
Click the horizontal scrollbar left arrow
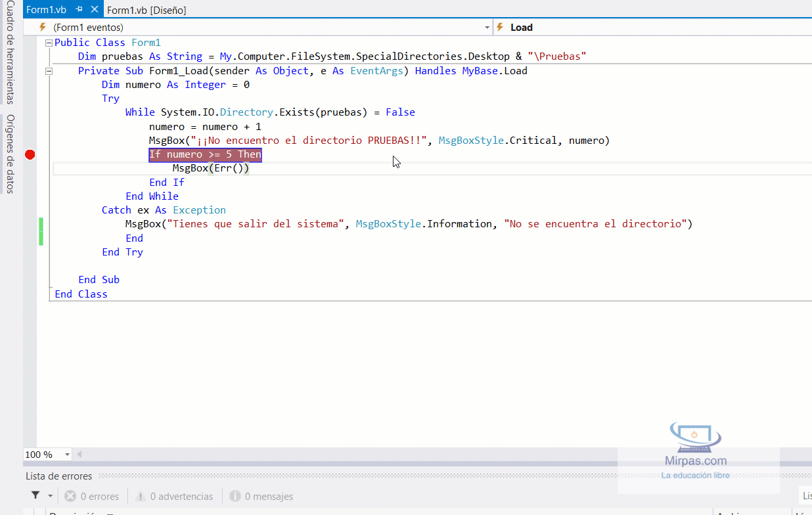(79, 455)
